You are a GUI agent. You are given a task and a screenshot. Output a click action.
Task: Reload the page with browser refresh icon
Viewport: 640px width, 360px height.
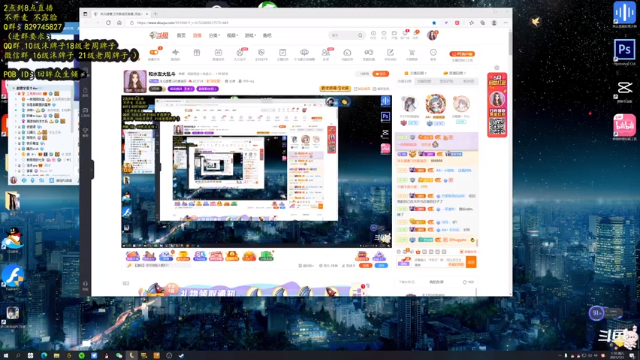point(108,23)
